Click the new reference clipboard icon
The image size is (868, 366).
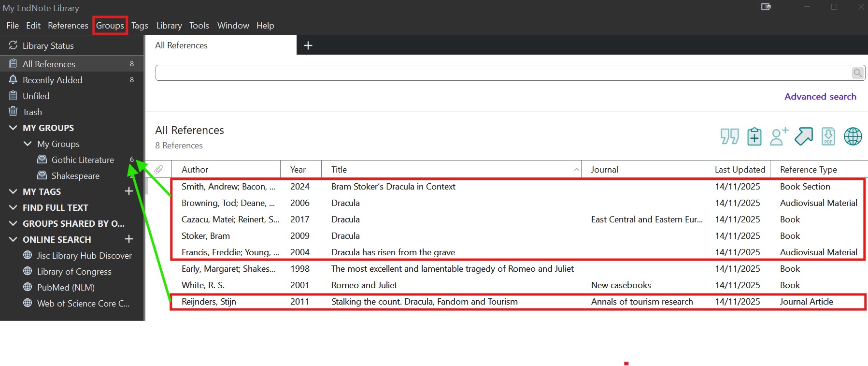pyautogui.click(x=754, y=136)
